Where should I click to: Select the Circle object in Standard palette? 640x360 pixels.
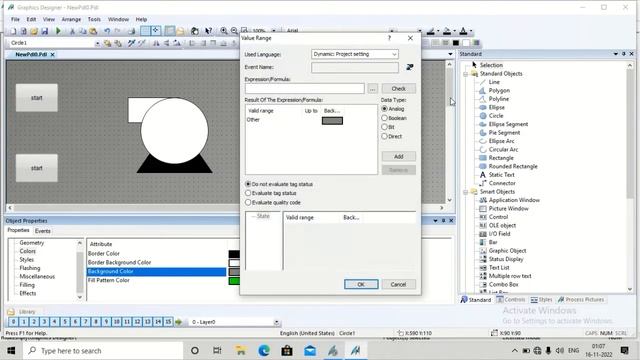496,116
